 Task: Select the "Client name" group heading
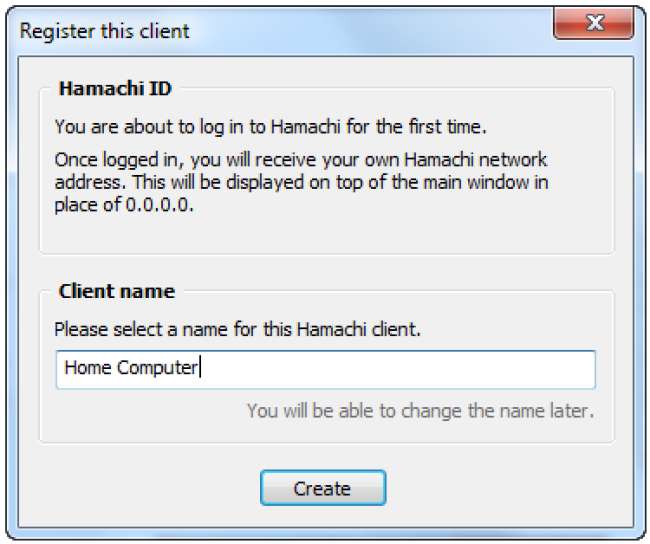(117, 292)
